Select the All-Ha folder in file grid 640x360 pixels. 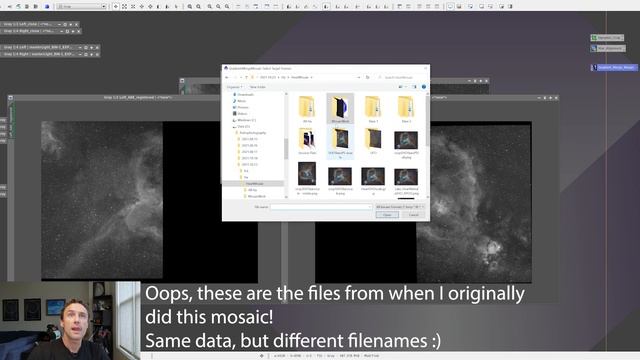[307, 109]
